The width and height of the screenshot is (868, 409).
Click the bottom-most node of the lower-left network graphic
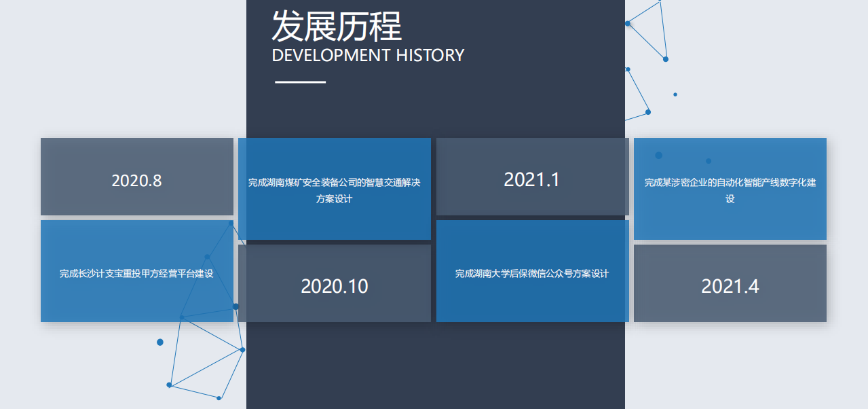pos(219,398)
